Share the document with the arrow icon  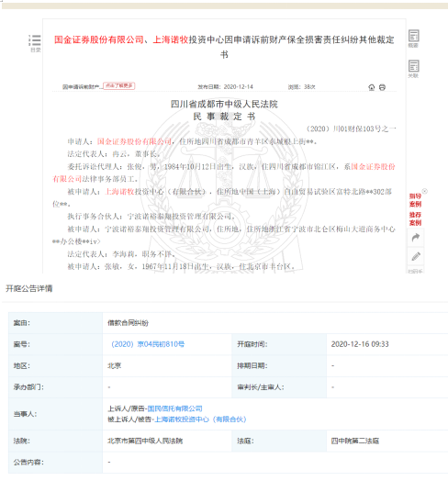[416, 238]
